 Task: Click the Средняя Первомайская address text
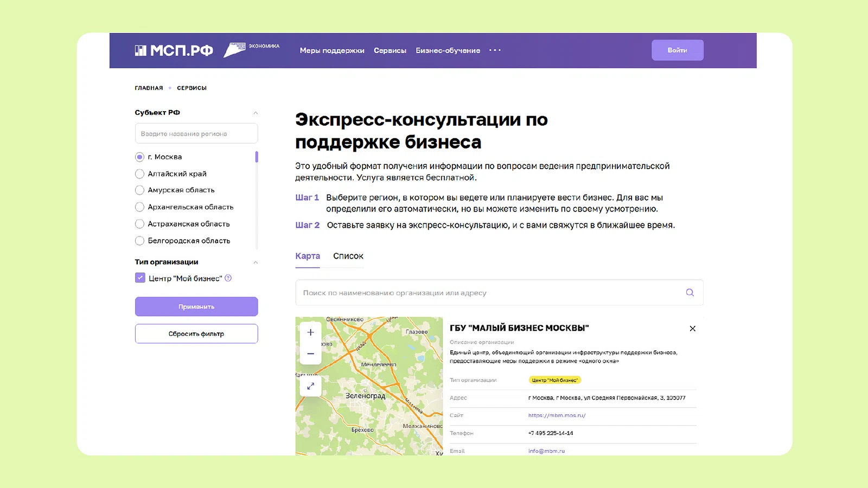click(x=607, y=398)
